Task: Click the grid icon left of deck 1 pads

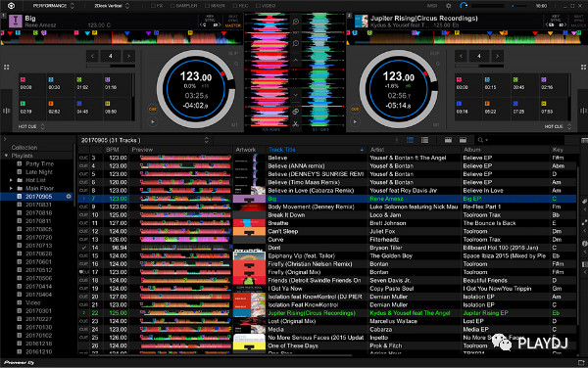Action: pyautogui.click(x=7, y=67)
